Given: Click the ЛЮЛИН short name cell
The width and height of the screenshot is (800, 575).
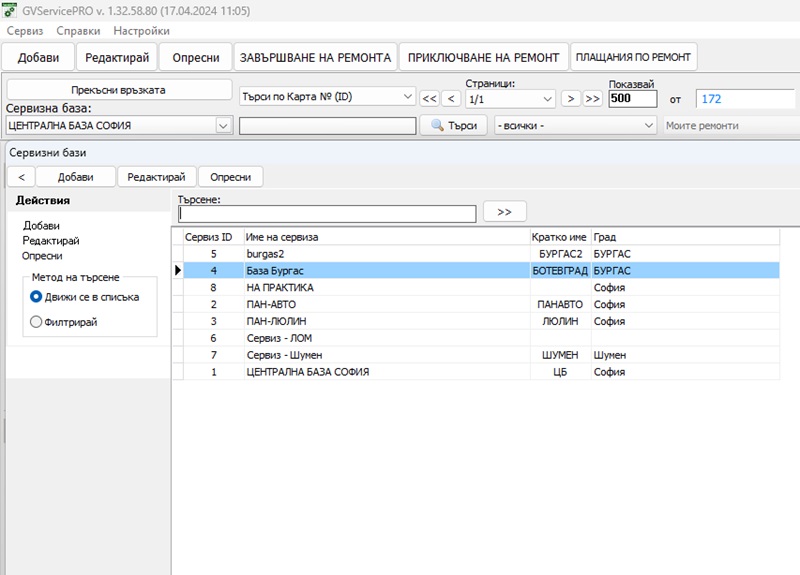Looking at the screenshot, I should pos(560,321).
